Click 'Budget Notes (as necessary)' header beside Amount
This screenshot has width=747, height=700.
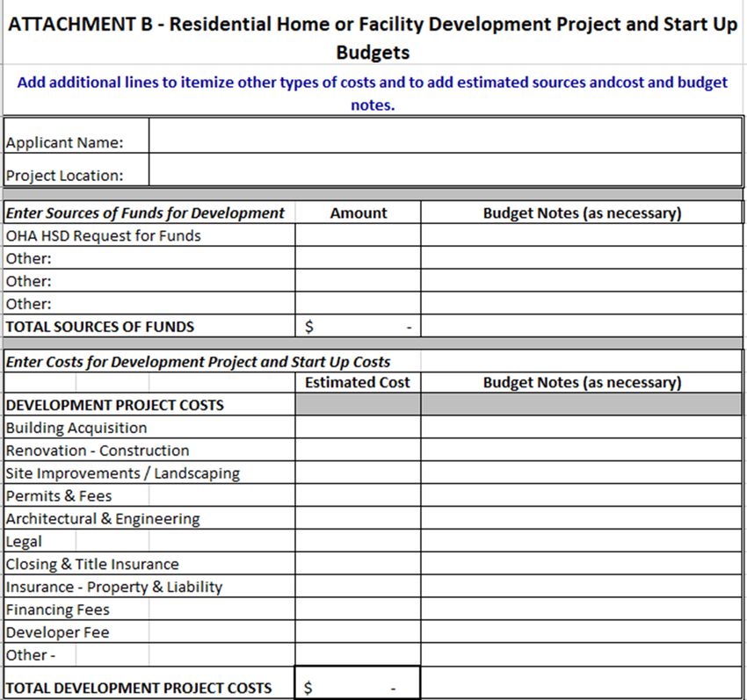pos(582,213)
